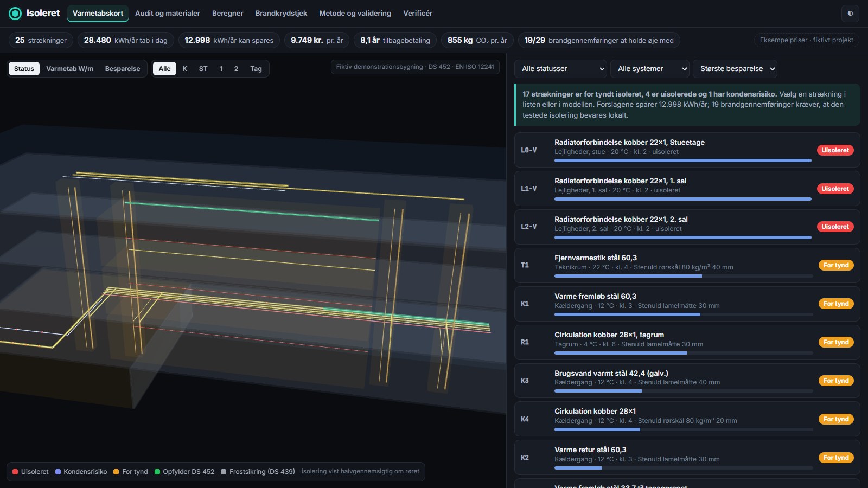Filter model to floor 2
The image size is (868, 488).
click(x=236, y=69)
